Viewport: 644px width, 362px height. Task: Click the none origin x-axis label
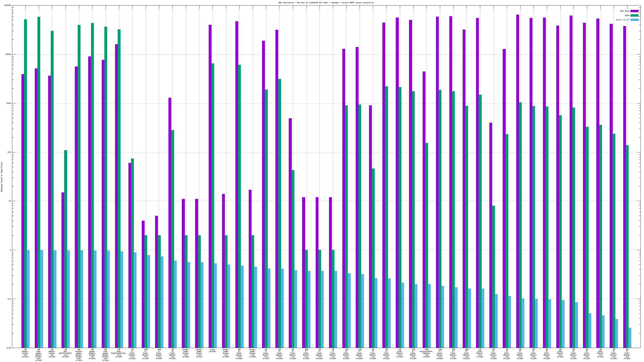pos(212,350)
